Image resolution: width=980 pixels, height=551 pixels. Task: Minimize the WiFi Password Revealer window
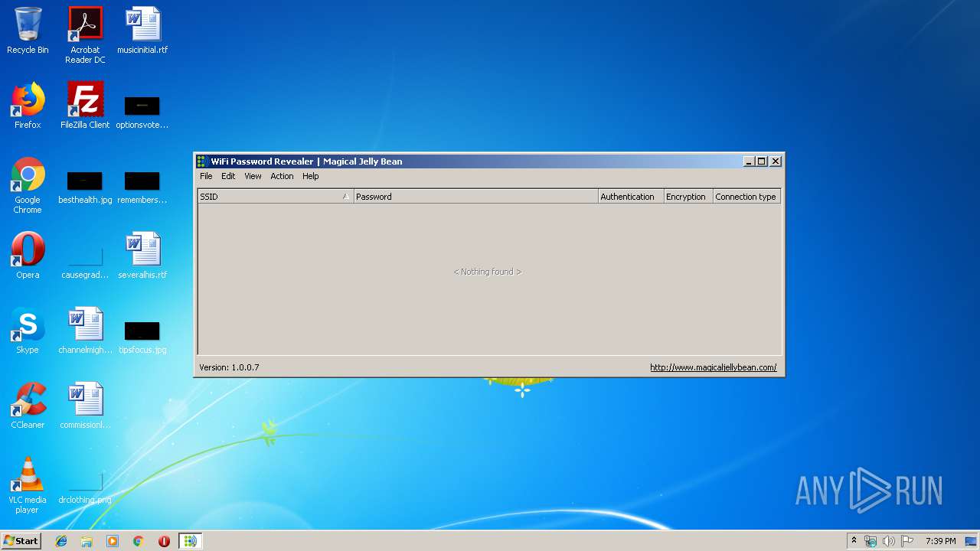click(749, 161)
